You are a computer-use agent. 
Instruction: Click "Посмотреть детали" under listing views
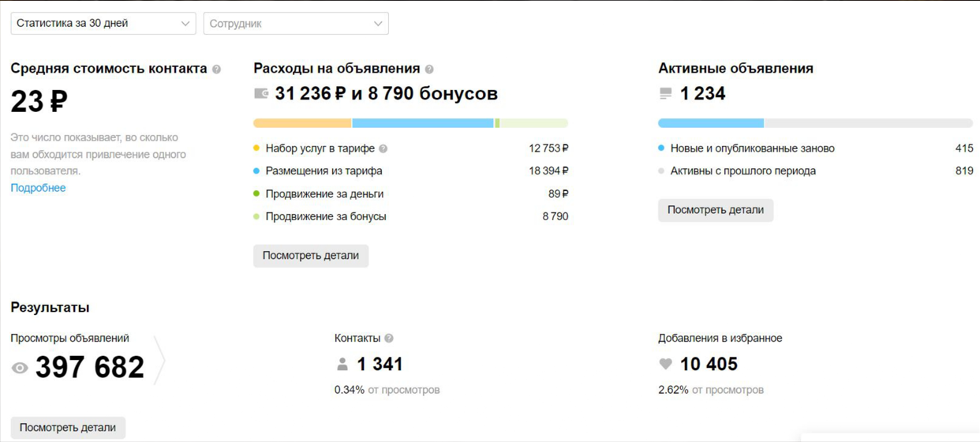point(68,428)
